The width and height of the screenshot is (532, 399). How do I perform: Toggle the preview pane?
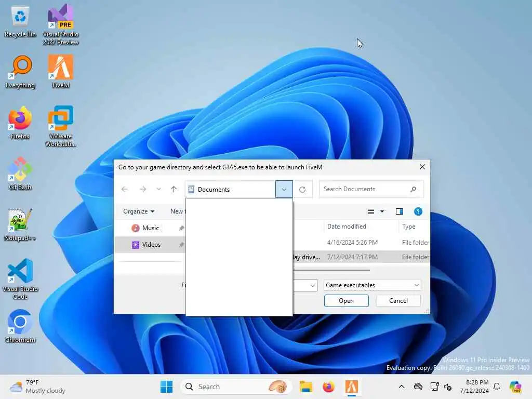(x=400, y=211)
